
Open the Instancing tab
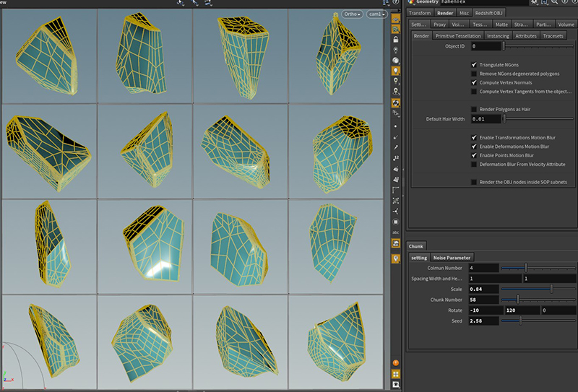coord(498,36)
